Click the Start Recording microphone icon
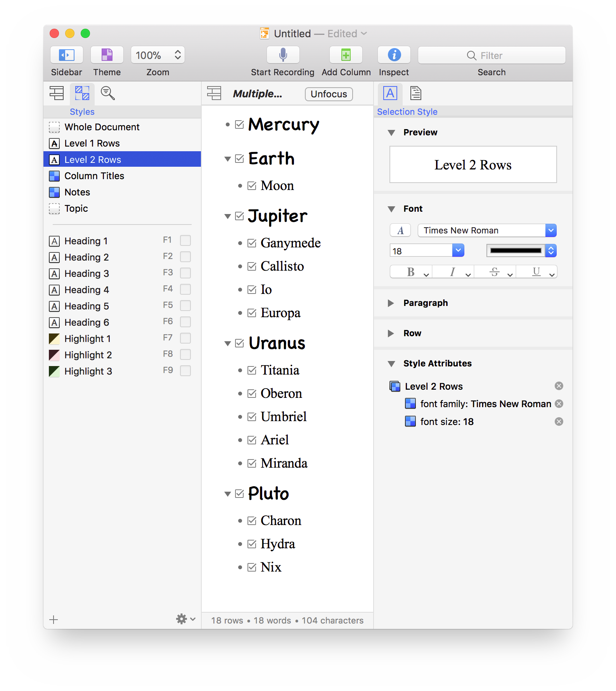Viewport: 616px width, 691px height. click(283, 55)
